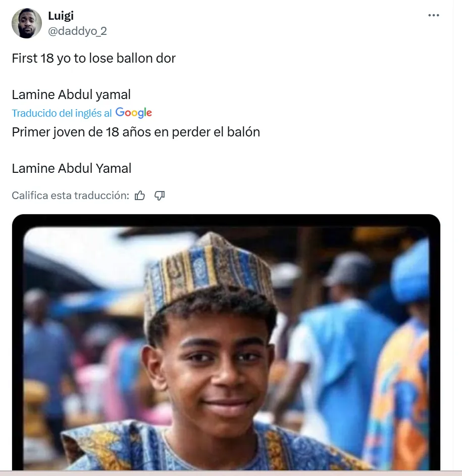The height and width of the screenshot is (476, 462).
Task: Click Luigi's profile avatar picture
Action: (x=26, y=23)
